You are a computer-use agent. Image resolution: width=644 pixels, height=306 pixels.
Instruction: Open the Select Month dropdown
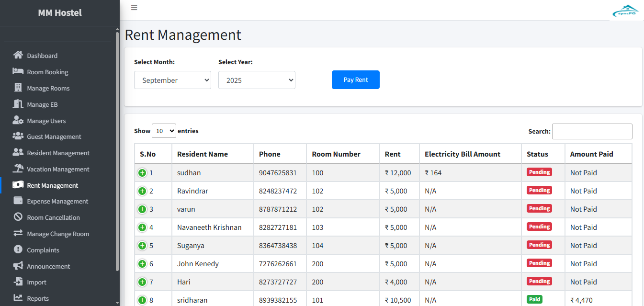pos(172,80)
